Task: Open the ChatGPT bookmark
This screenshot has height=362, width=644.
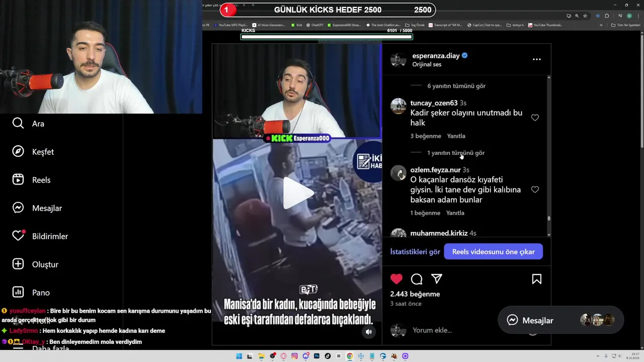Action: (314, 25)
